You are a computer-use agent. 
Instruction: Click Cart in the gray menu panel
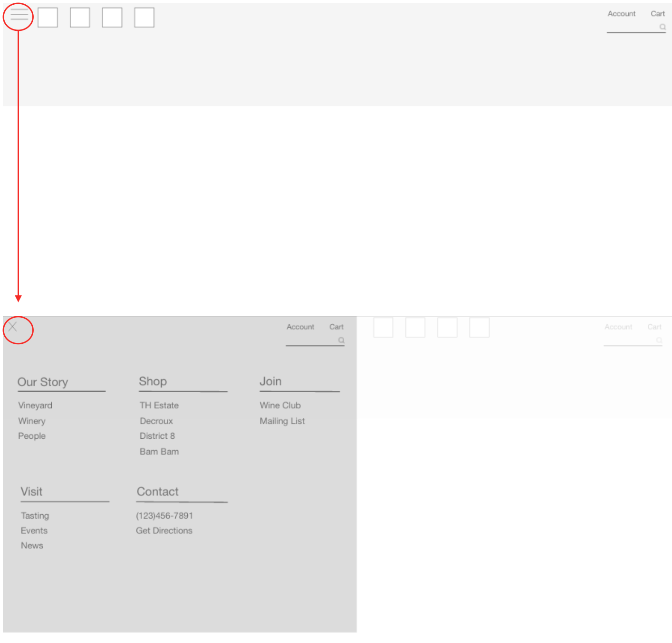tap(336, 327)
